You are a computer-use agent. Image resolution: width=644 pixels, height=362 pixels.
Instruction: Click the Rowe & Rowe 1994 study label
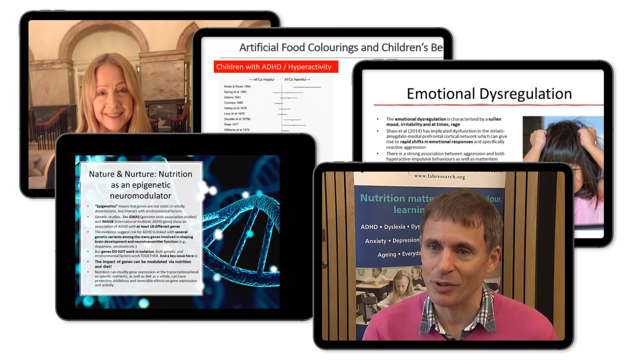pyautogui.click(x=237, y=86)
